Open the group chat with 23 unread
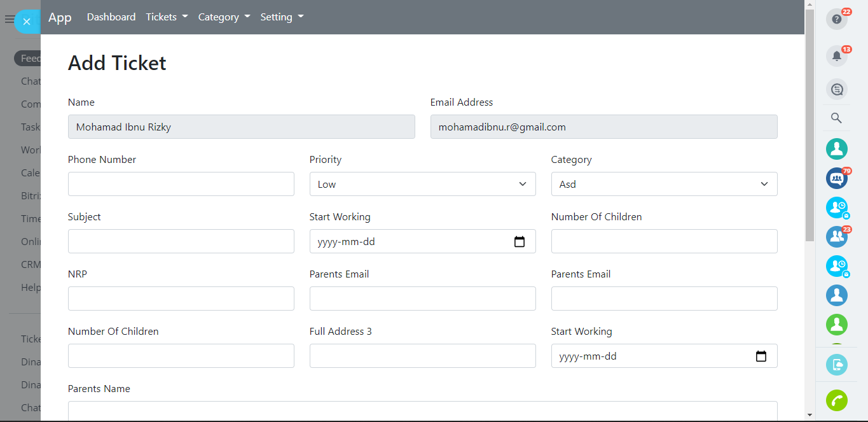 coord(836,237)
